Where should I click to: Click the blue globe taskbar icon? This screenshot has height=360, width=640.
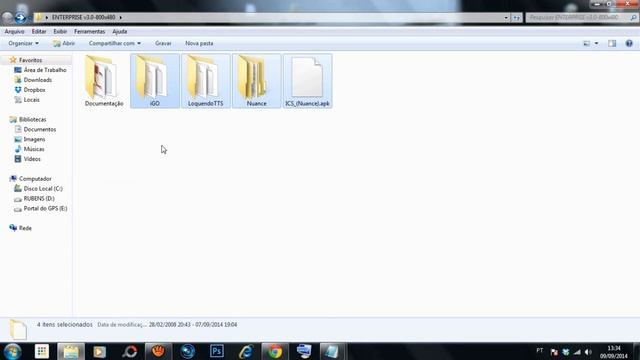click(188, 351)
